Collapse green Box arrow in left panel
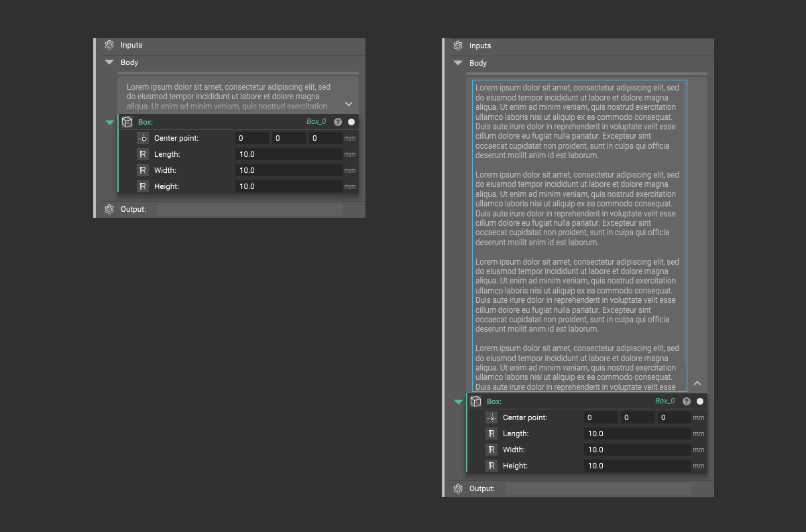Image resolution: width=806 pixels, height=532 pixels. [x=110, y=123]
